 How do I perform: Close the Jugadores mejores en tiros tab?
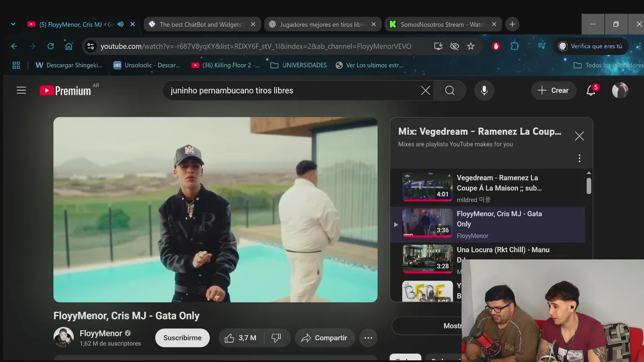(x=373, y=24)
